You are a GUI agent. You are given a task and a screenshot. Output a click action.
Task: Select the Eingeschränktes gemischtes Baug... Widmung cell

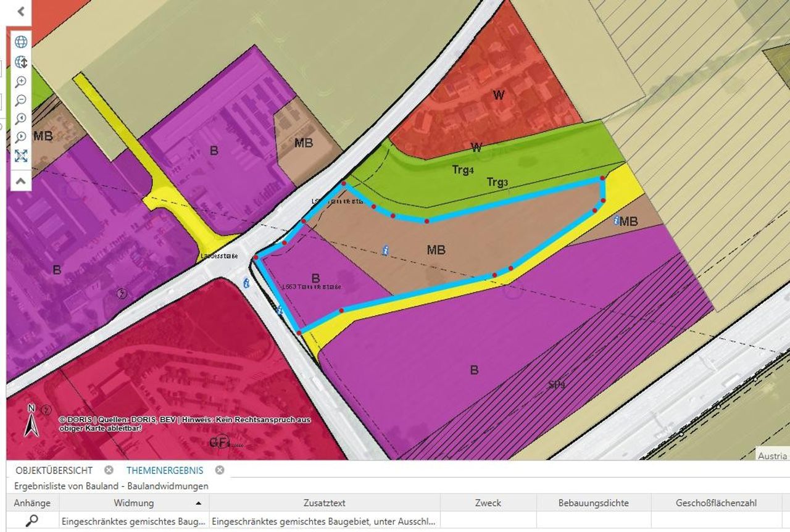[133, 521]
